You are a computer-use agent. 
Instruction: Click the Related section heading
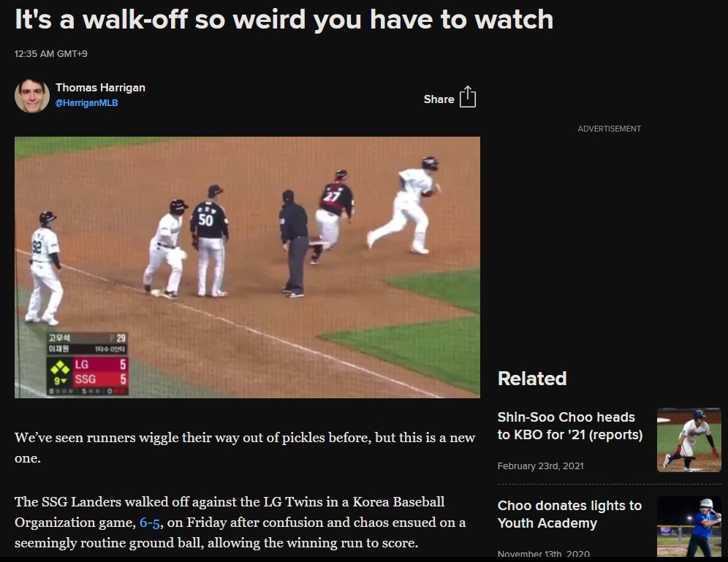tap(532, 379)
